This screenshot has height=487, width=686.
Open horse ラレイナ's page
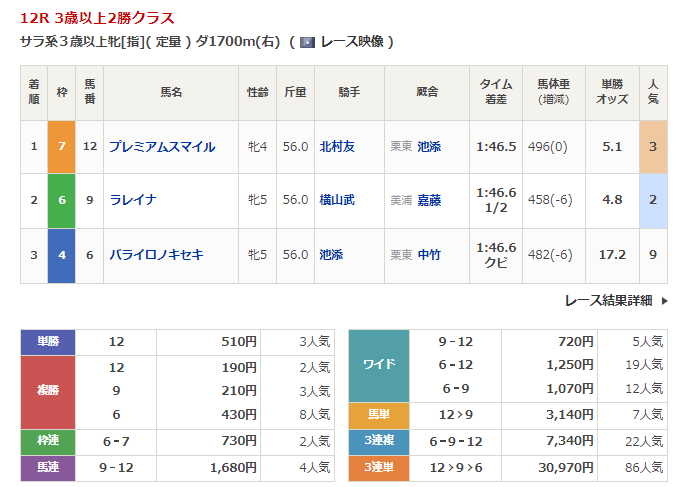(x=133, y=200)
